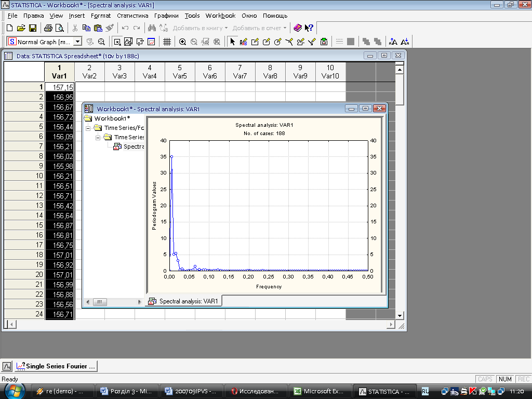Open the Normal Graph style dropdown
Image resolution: width=532 pixels, height=399 pixels.
pyautogui.click(x=78, y=42)
